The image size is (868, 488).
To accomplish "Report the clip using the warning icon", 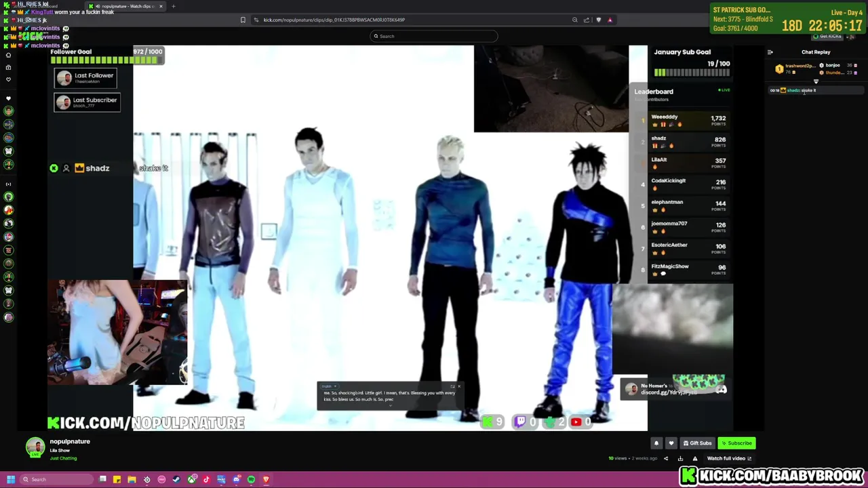I will click(695, 458).
